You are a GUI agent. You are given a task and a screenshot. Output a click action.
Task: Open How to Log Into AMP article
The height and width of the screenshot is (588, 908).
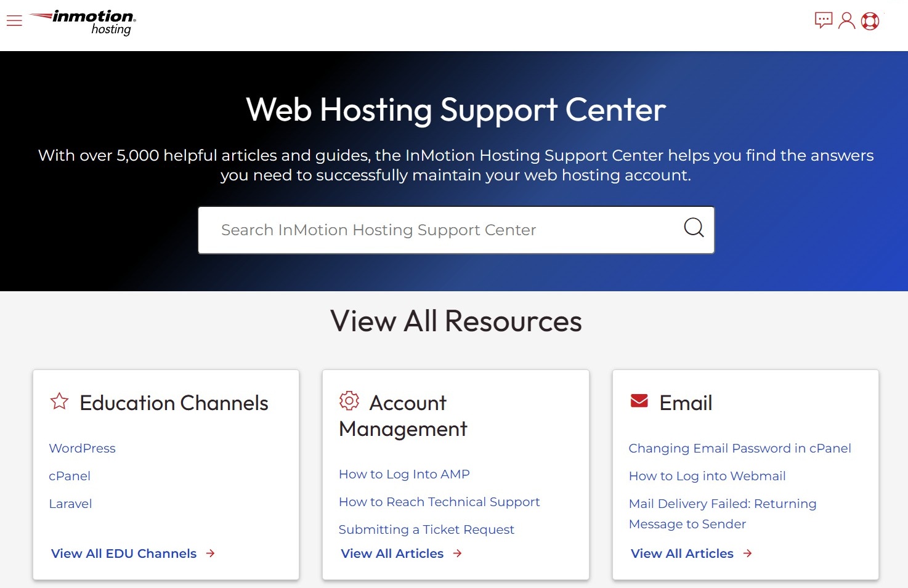[404, 474]
